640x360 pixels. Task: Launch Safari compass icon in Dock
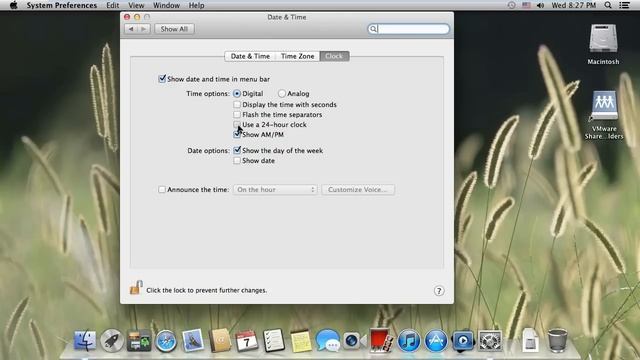click(x=166, y=341)
